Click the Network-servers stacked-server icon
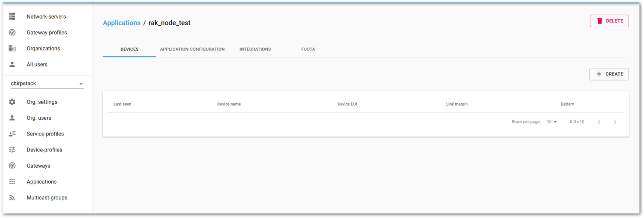The width and height of the screenshot is (644, 218). click(12, 17)
